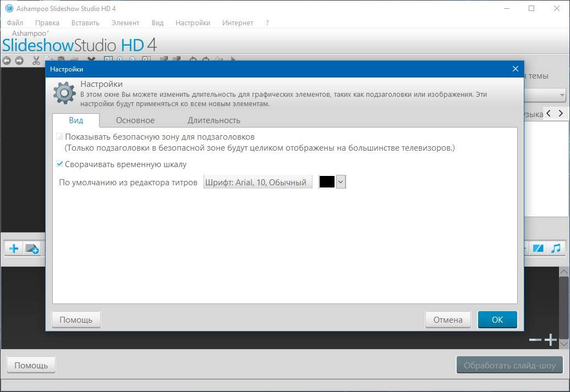Click the timeline vertical scrollbar thumb

point(564,307)
